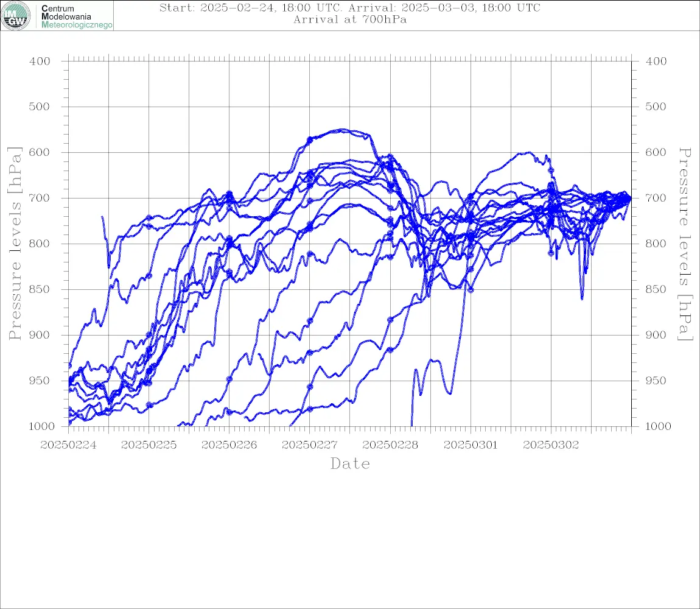Viewport: 700px width, 609px height.
Task: Click the 20250224 date label
Action: tap(68, 445)
